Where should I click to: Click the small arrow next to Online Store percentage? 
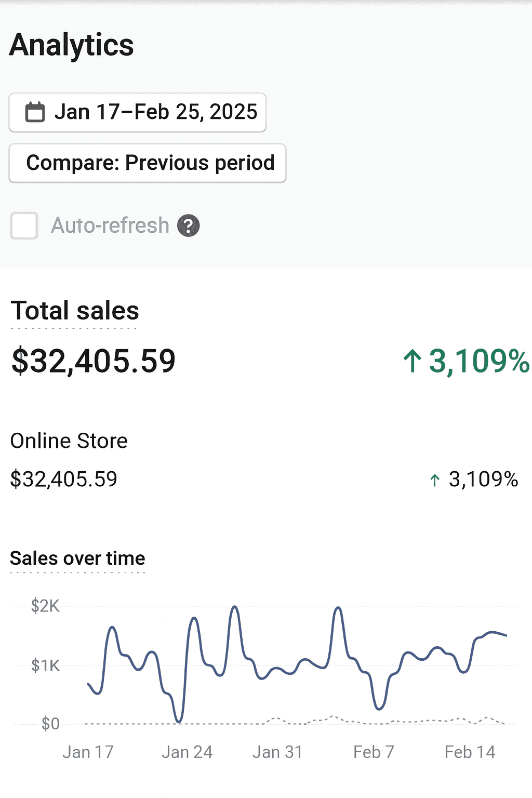coord(434,480)
